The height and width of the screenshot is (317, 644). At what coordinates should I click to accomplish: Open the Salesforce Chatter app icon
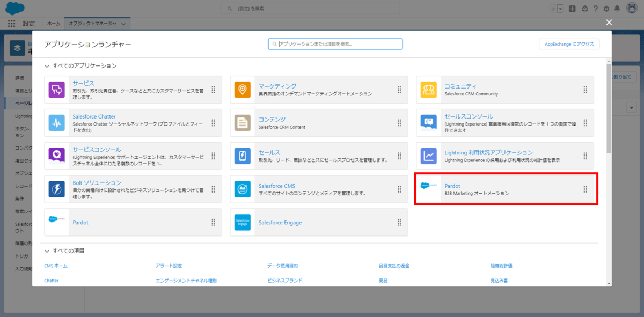click(x=56, y=123)
